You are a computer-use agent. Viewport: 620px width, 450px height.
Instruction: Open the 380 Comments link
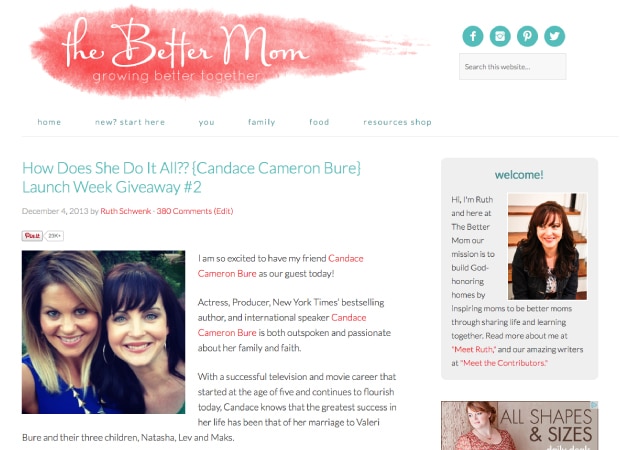pyautogui.click(x=184, y=211)
